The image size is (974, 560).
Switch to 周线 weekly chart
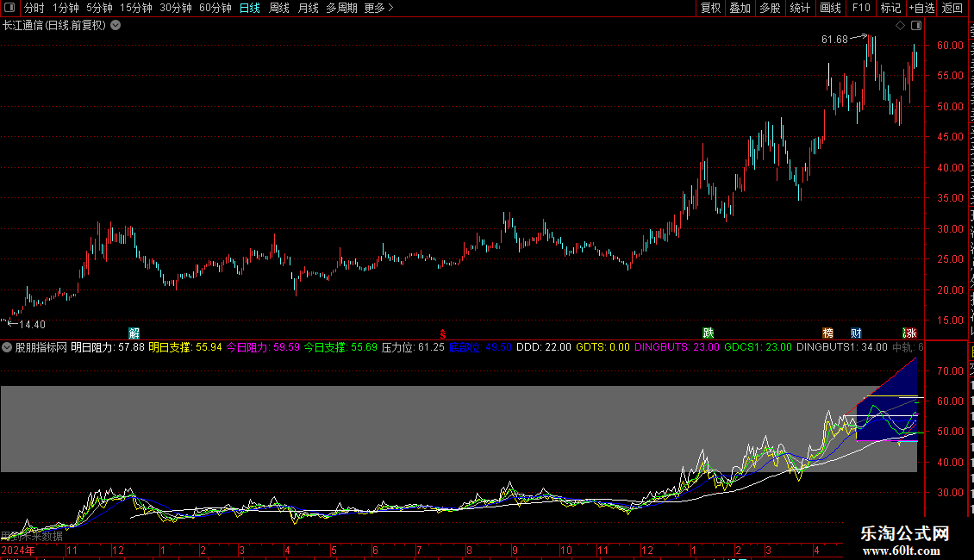279,8
